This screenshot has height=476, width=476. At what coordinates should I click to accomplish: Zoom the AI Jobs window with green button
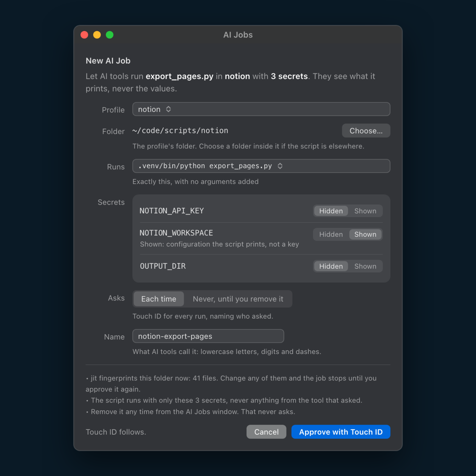click(110, 35)
